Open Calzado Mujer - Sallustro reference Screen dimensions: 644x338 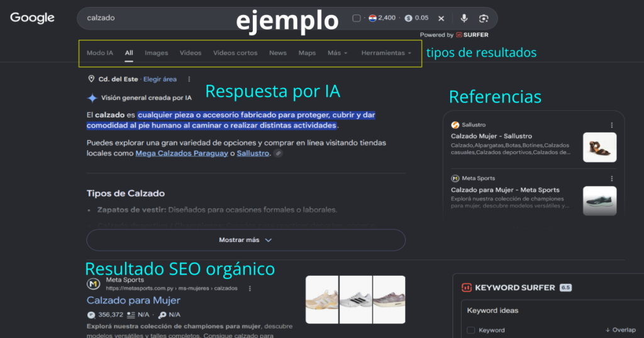coord(491,136)
